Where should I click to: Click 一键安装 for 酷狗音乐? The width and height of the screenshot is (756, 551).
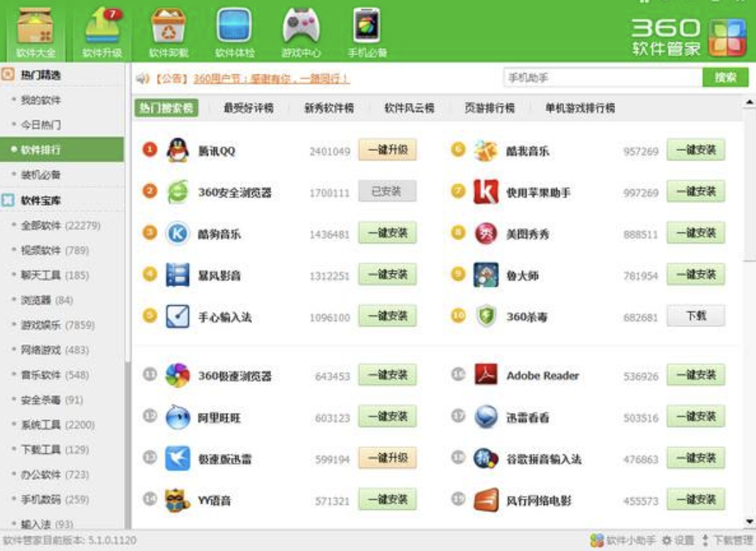(x=388, y=233)
